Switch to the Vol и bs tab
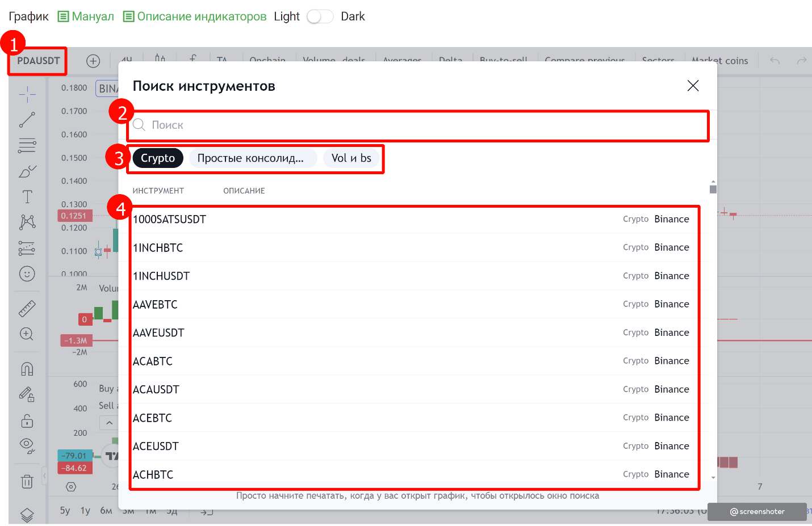 (x=351, y=158)
